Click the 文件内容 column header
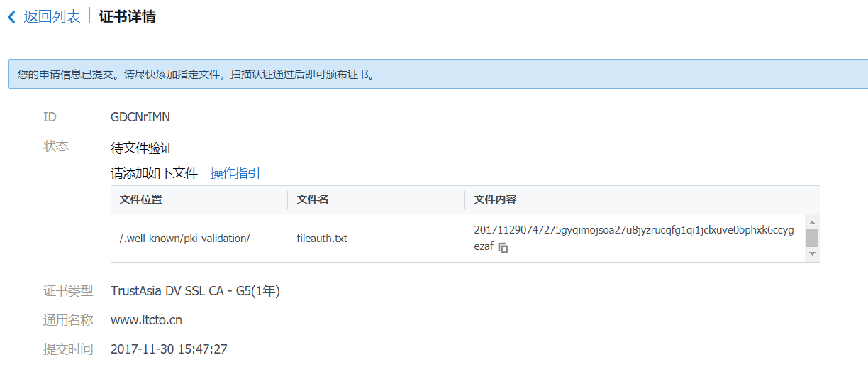Viewport: 868px width, 389px height. [495, 199]
